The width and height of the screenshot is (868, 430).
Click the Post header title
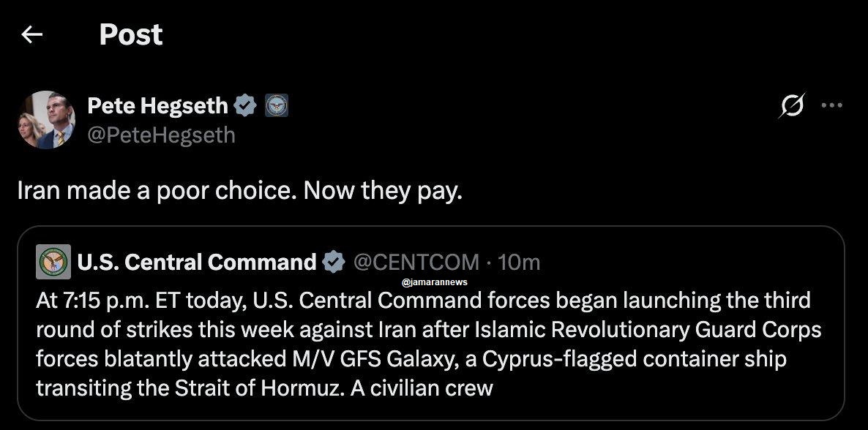131,34
